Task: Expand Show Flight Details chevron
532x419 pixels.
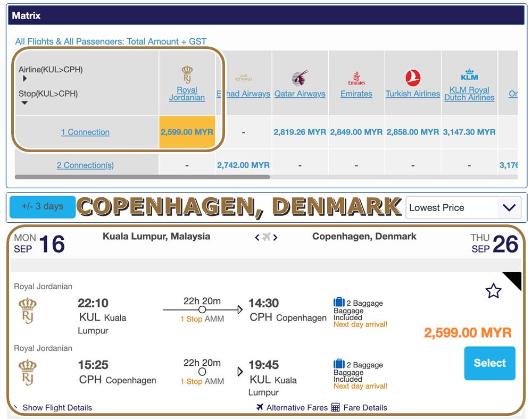Action: click(15, 406)
